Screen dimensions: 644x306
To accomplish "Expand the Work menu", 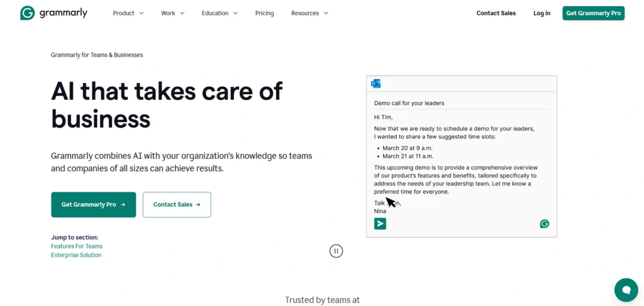I will point(172,13).
